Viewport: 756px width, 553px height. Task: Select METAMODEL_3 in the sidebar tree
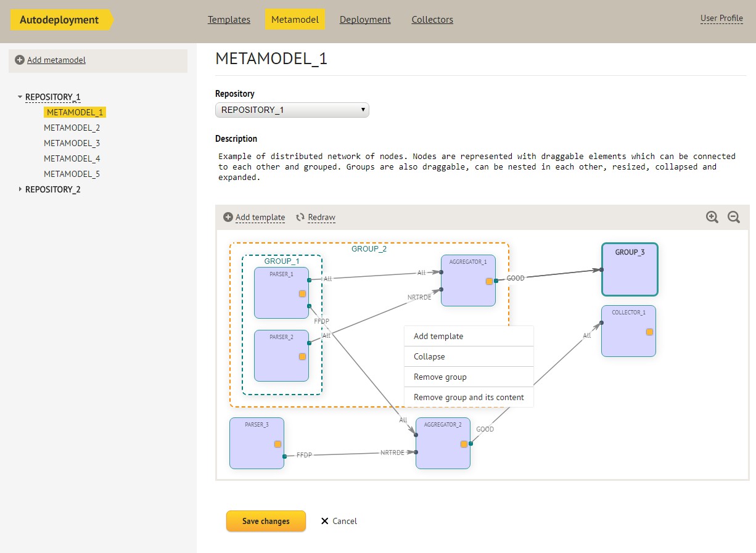pyautogui.click(x=72, y=143)
